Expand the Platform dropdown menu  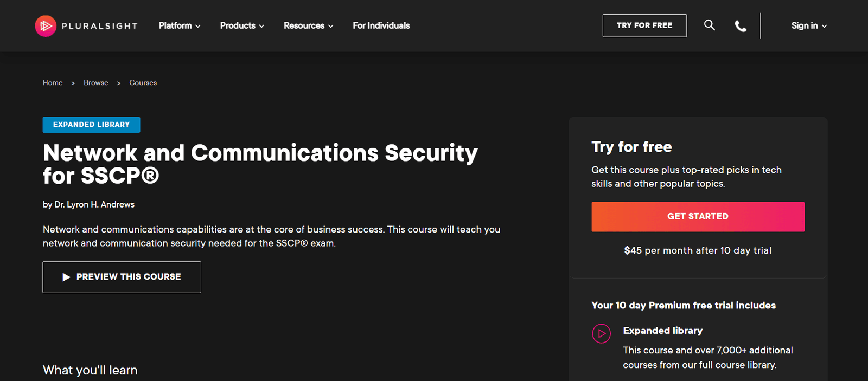tap(180, 25)
